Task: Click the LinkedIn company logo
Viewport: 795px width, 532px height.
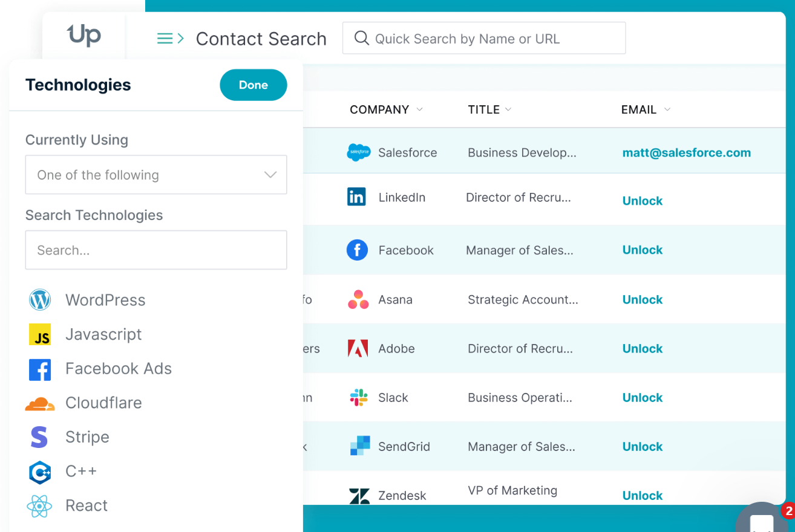Action: [356, 196]
